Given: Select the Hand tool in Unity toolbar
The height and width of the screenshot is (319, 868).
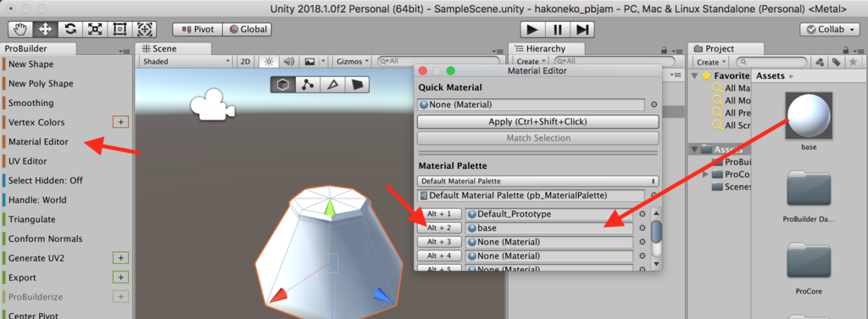Looking at the screenshot, I should click(19, 29).
